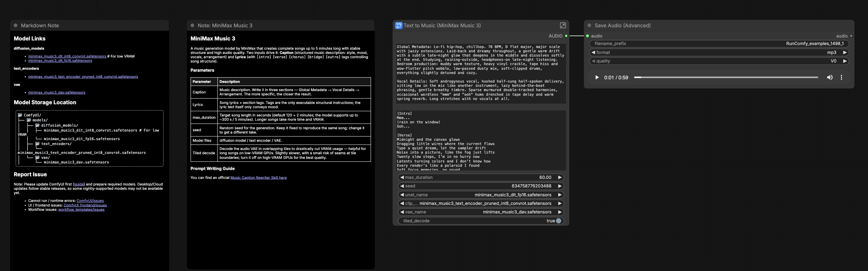Click the Note: MiniMax Music 3 title
Viewport: 868px width, 271px height.
tap(225, 25)
